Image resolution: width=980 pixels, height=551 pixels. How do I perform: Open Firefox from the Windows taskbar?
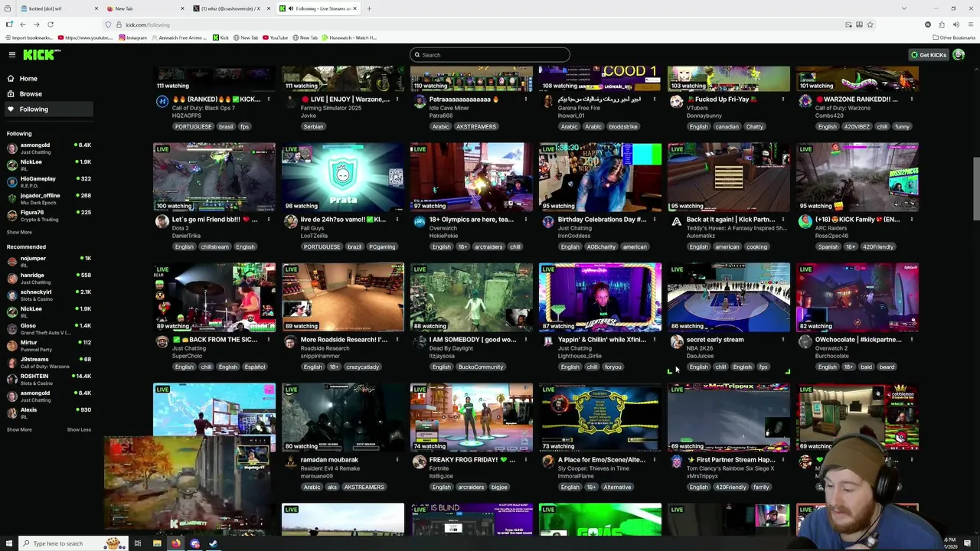(176, 543)
